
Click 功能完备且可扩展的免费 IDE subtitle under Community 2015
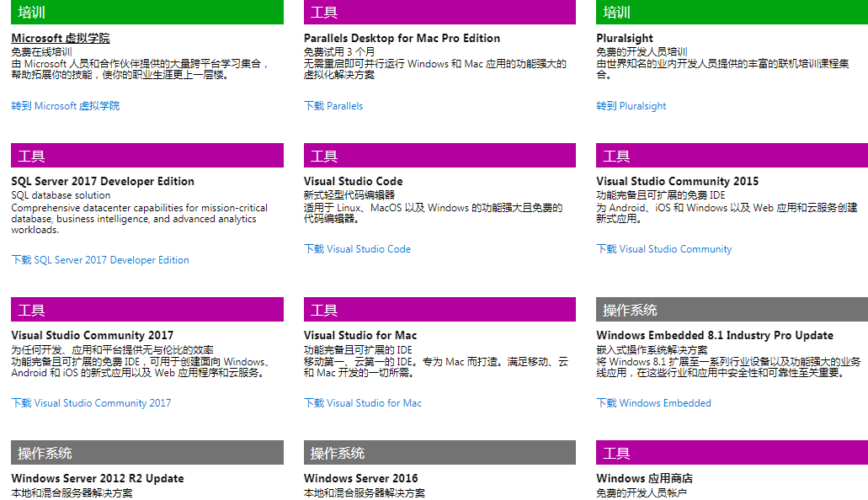660,195
